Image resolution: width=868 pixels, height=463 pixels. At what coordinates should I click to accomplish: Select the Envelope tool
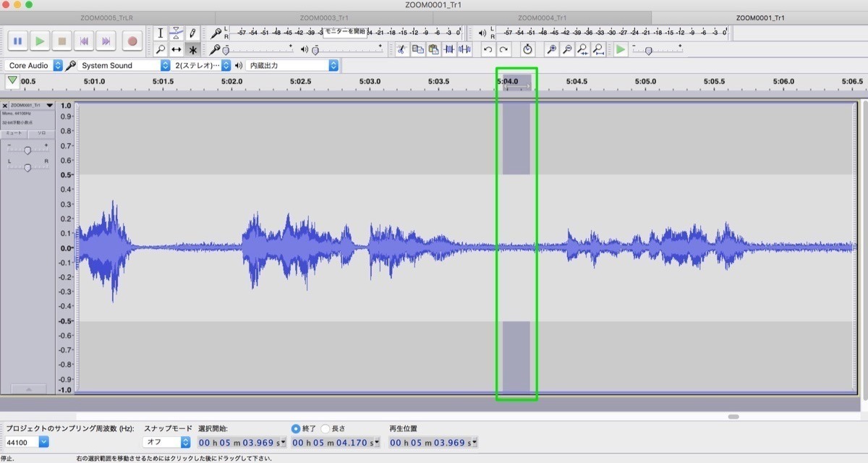point(176,33)
